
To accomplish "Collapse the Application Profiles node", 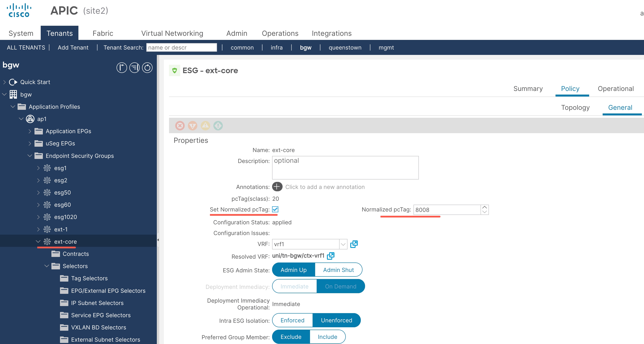I will coord(13,107).
